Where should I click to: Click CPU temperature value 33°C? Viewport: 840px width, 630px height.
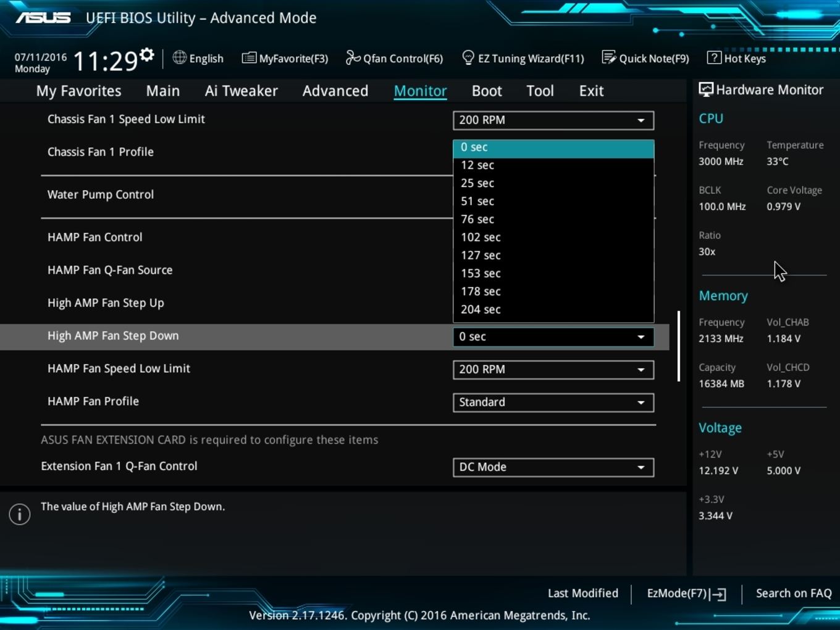(778, 161)
